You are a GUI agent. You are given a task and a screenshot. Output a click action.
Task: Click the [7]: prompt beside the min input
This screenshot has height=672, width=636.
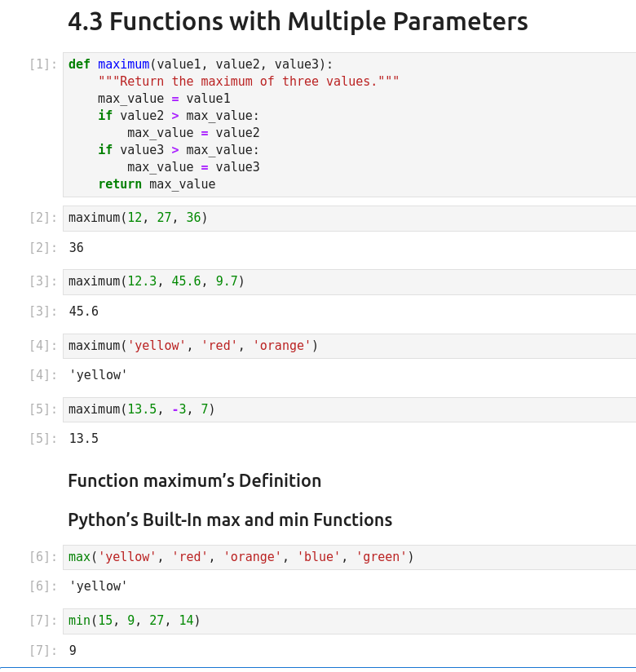42,621
